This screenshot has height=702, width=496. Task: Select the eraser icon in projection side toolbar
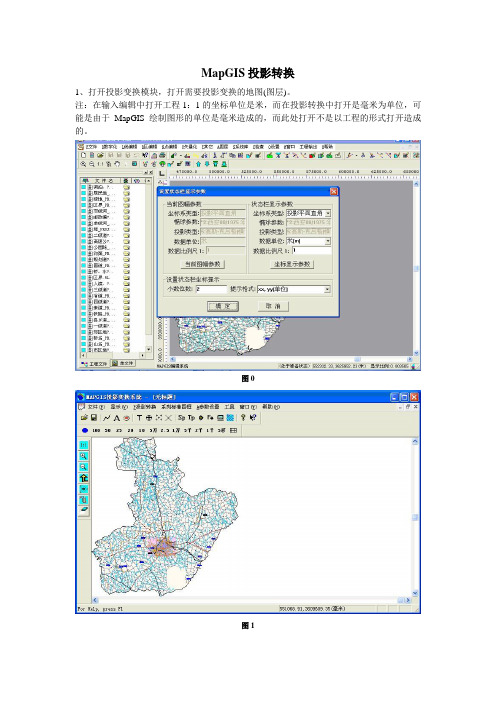tap(84, 510)
